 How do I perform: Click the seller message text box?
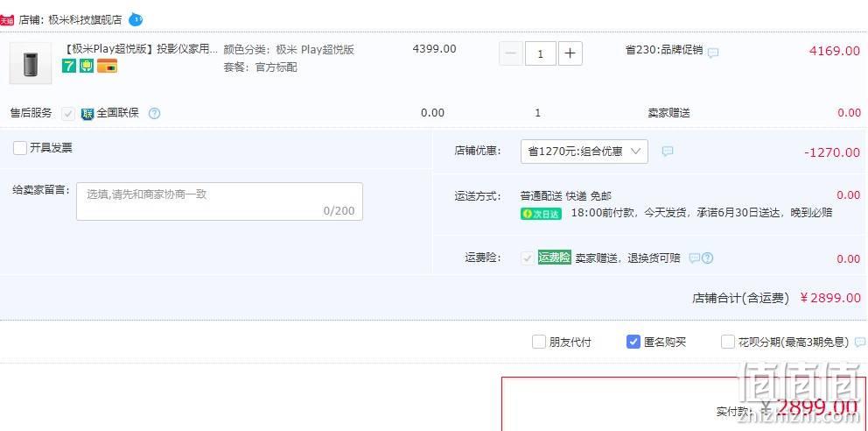220,201
